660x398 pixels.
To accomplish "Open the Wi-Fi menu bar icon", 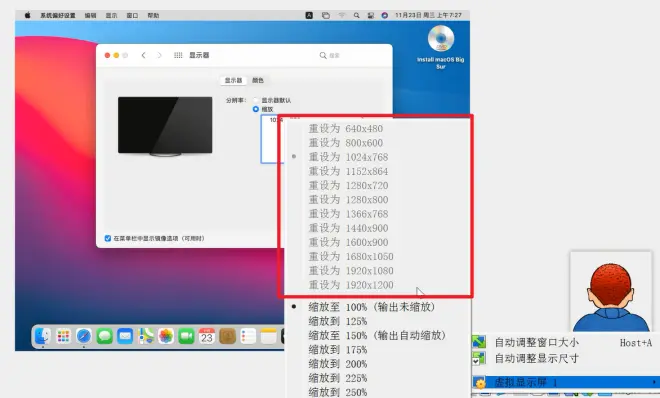I will 341,15.
